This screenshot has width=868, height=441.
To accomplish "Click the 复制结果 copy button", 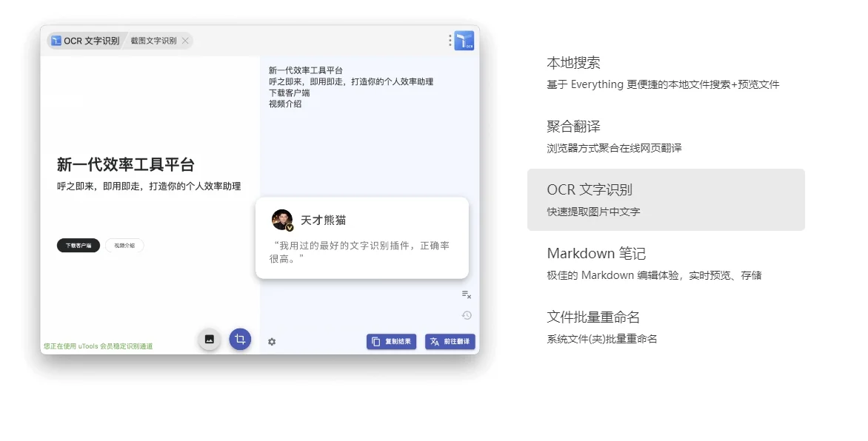I will tap(391, 341).
